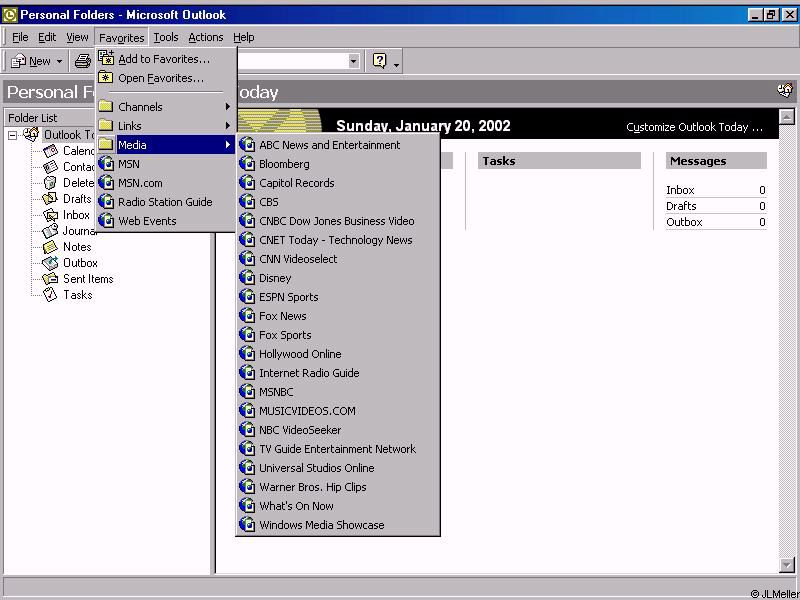Open the Inbox link under Messages
The height and width of the screenshot is (600, 800).
click(680, 190)
